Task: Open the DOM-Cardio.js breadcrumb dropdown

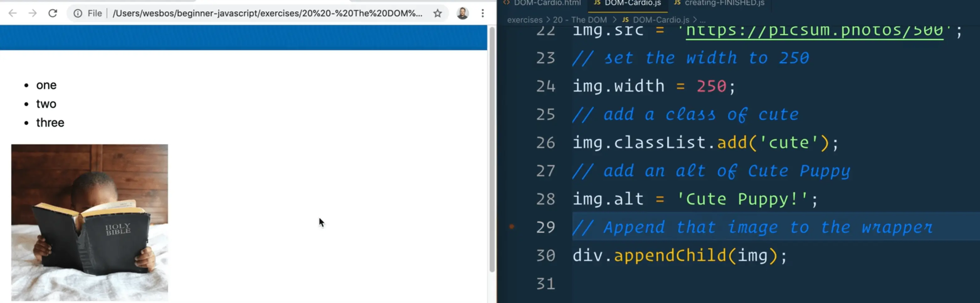Action: coord(661,20)
